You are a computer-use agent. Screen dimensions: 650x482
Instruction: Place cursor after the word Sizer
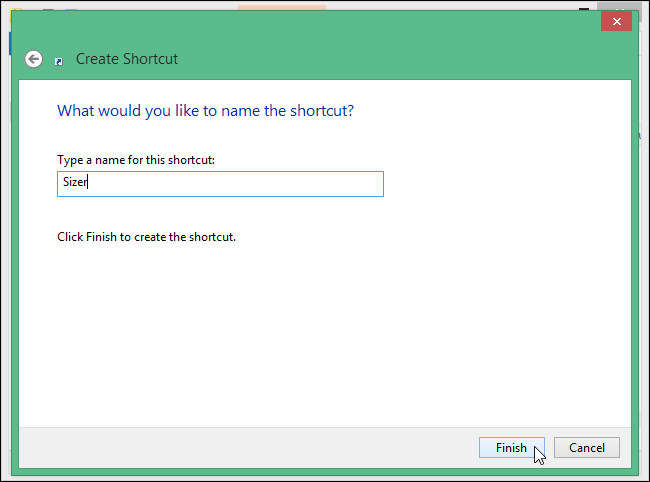91,184
